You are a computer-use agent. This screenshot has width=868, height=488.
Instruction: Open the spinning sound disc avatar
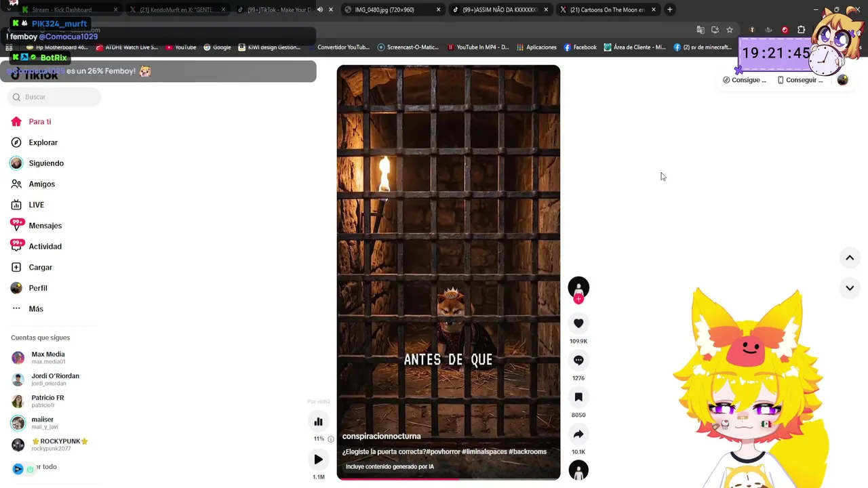tap(578, 470)
